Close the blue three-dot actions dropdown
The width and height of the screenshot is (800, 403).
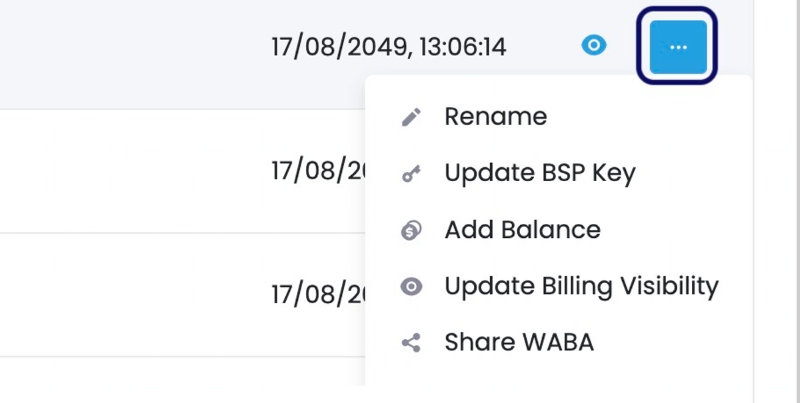pos(678,47)
